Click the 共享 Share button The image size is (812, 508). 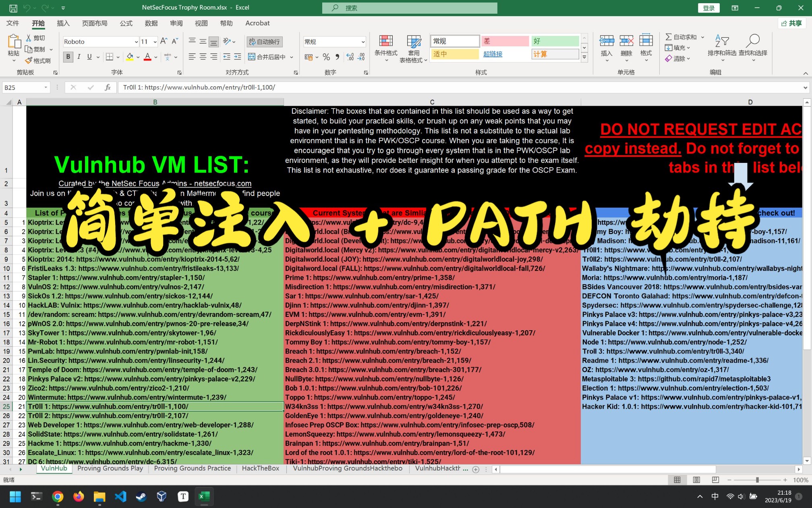791,23
